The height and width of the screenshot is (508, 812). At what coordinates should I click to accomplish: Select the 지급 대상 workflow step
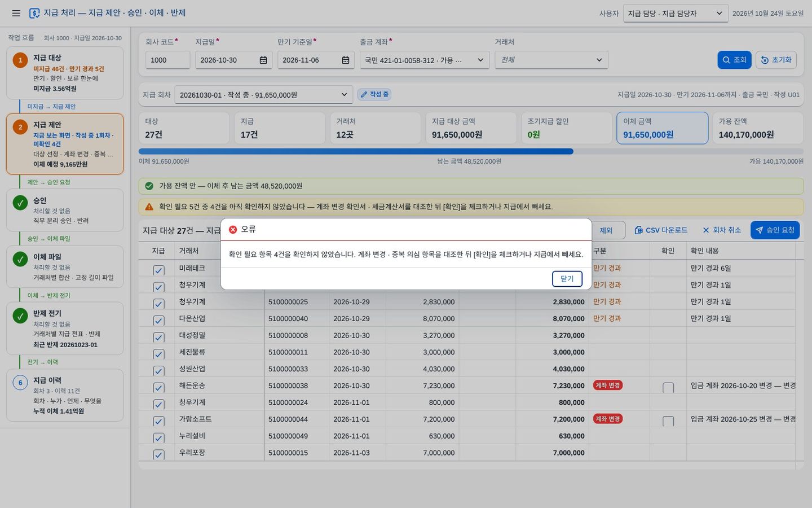pyautogui.click(x=65, y=73)
